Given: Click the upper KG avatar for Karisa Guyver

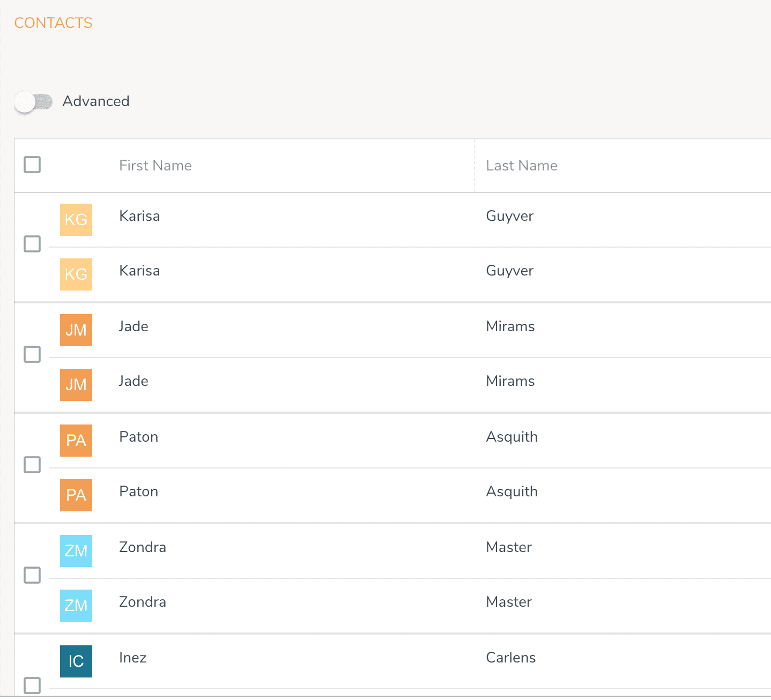Looking at the screenshot, I should pyautogui.click(x=76, y=220).
